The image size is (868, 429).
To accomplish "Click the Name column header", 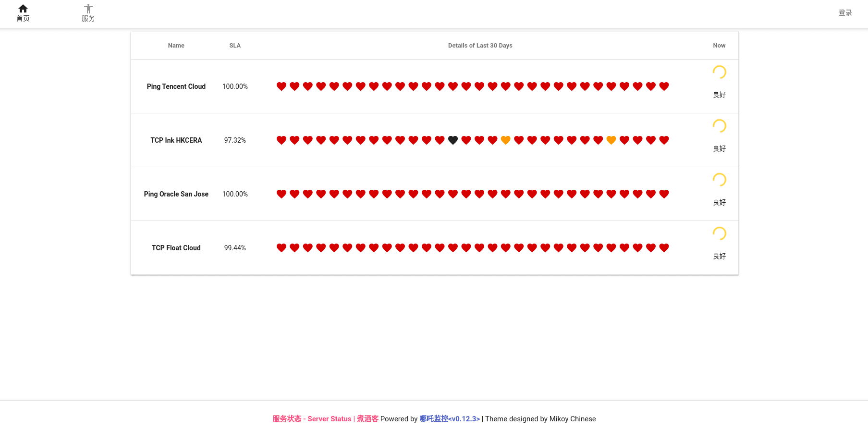I will (x=176, y=46).
